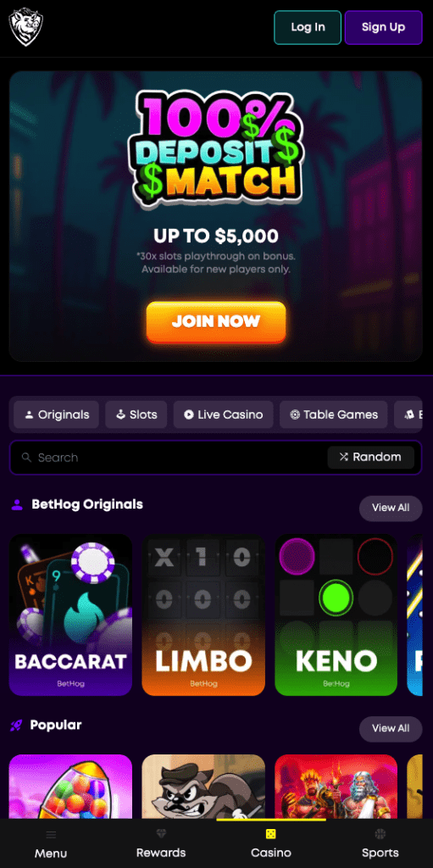The image size is (433, 868).
Task: Hit the orange JOIN NOW button
Action: (x=216, y=321)
